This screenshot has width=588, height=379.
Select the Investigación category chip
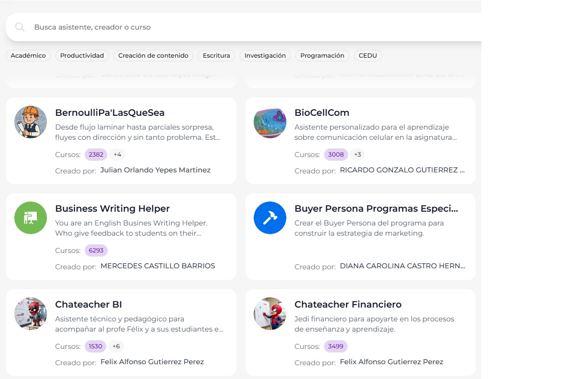pyautogui.click(x=265, y=56)
